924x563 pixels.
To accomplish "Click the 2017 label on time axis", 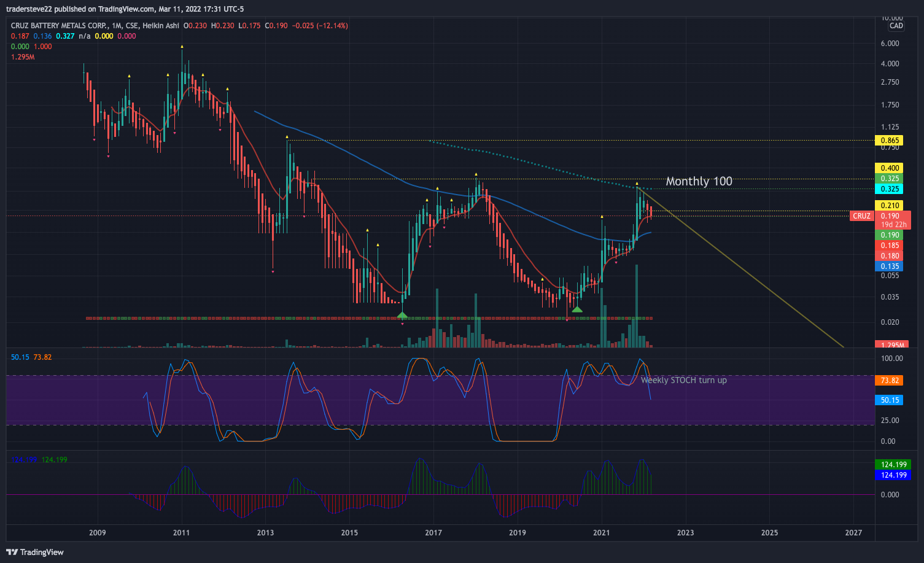I will tap(433, 532).
